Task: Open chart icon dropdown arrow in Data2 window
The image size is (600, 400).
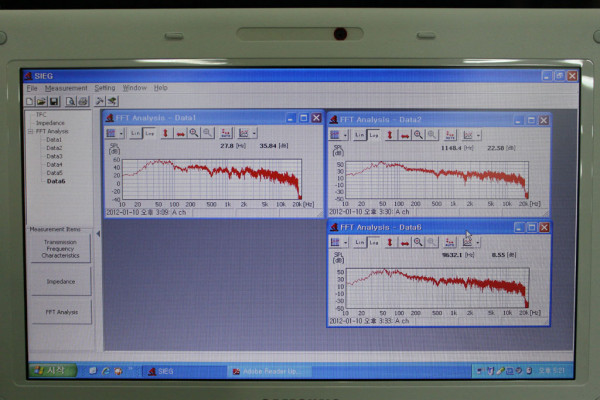Action: [x=478, y=135]
